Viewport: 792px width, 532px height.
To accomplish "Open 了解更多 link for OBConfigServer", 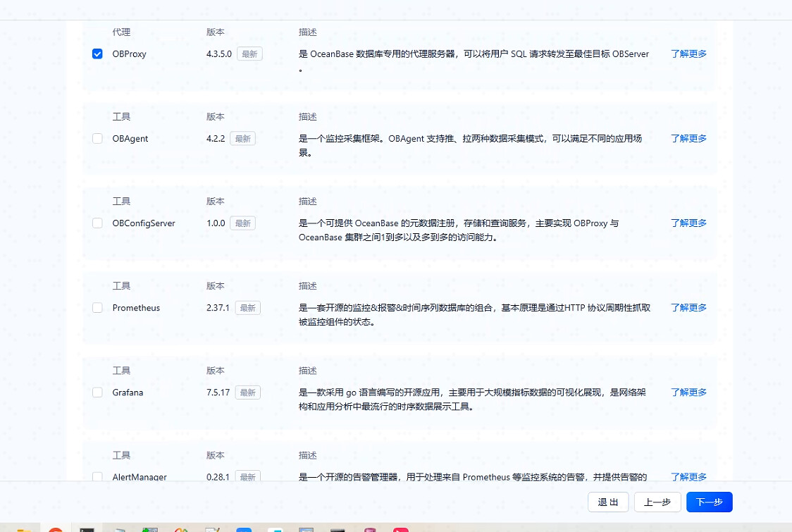I will tap(688, 223).
